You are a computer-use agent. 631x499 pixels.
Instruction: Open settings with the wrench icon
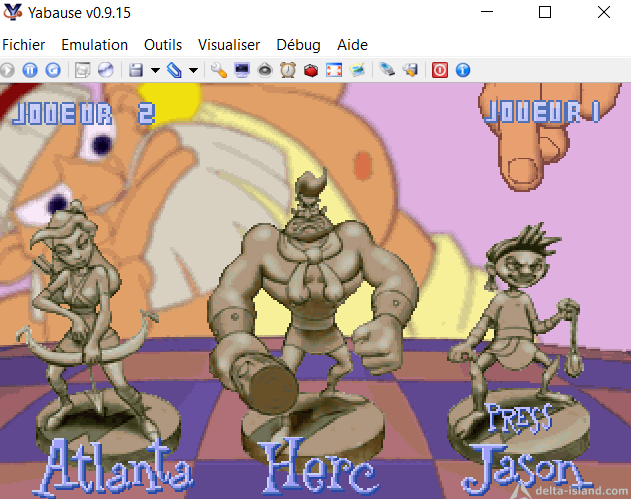pos(219,70)
